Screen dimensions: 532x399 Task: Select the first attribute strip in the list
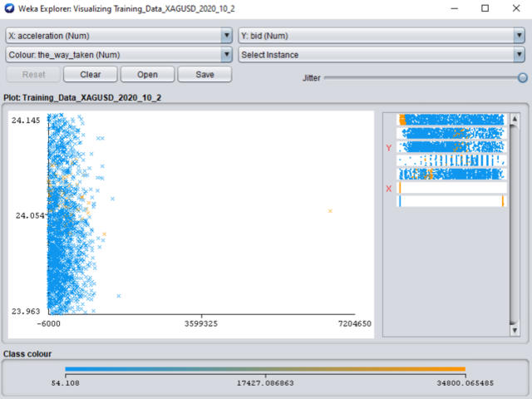coord(451,120)
